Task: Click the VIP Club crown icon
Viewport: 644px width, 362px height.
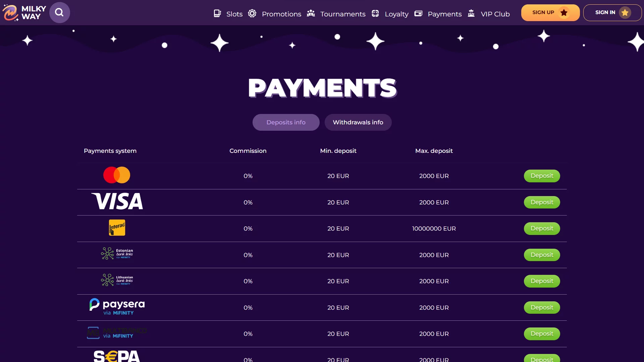Action: point(471,13)
